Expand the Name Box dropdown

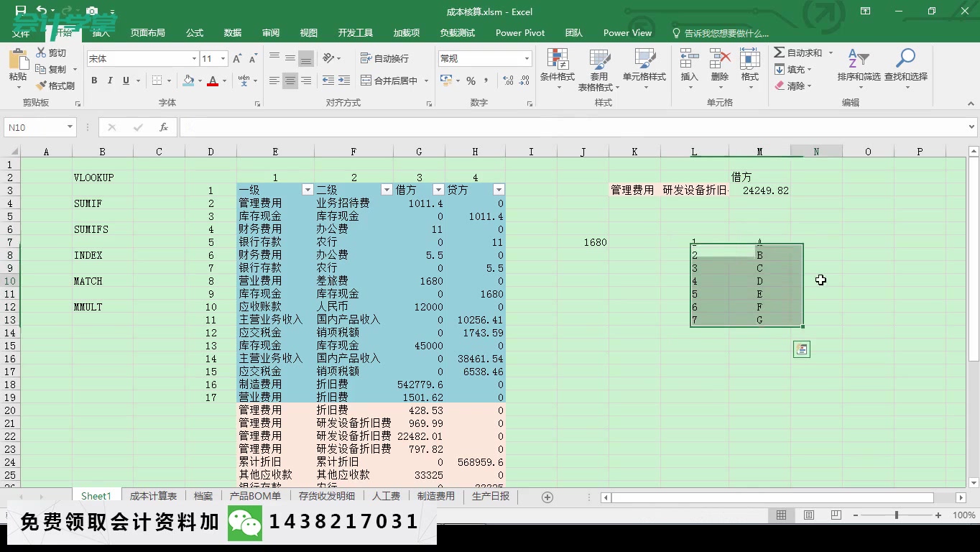coord(70,127)
